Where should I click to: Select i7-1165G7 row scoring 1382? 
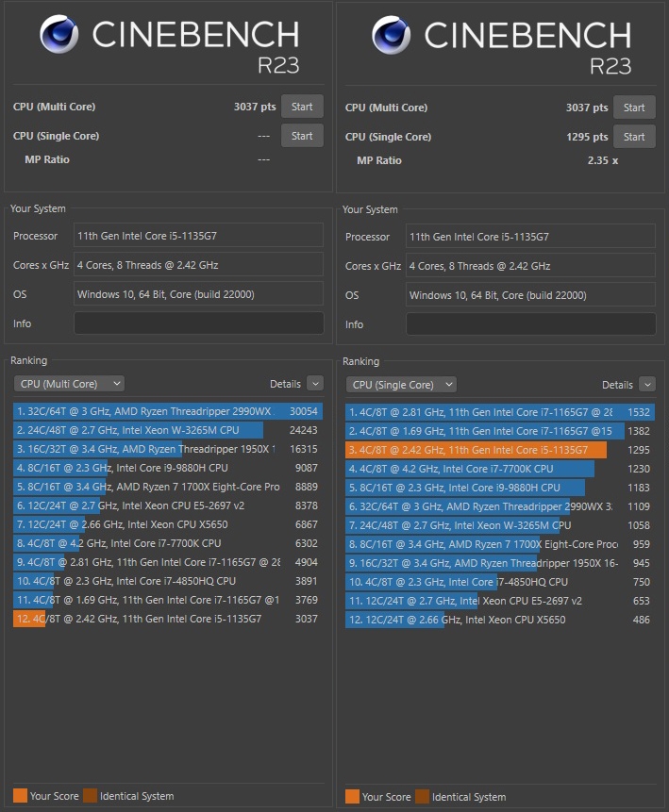500,431
